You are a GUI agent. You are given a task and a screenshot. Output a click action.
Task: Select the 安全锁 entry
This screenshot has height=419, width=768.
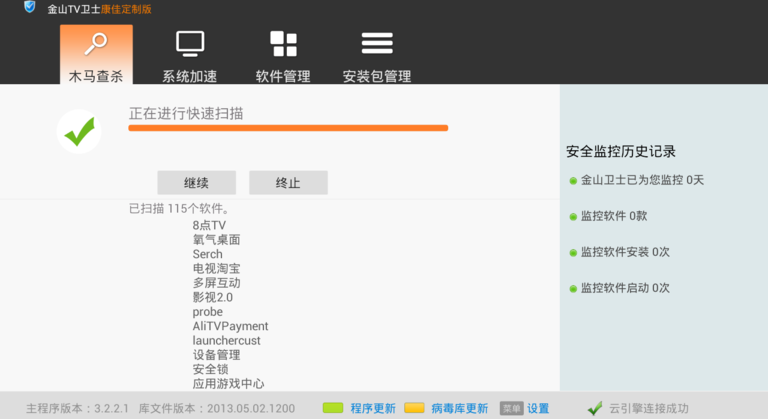click(211, 369)
